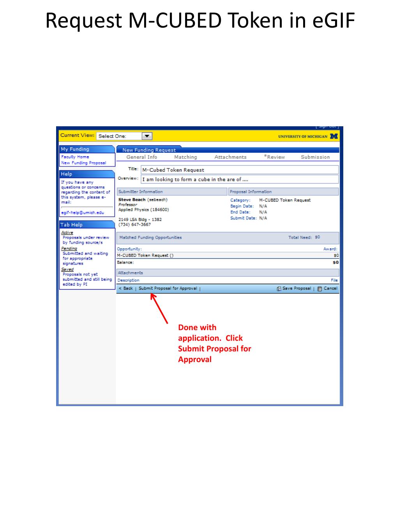Click Submit Proposal for Approval

tap(168, 288)
